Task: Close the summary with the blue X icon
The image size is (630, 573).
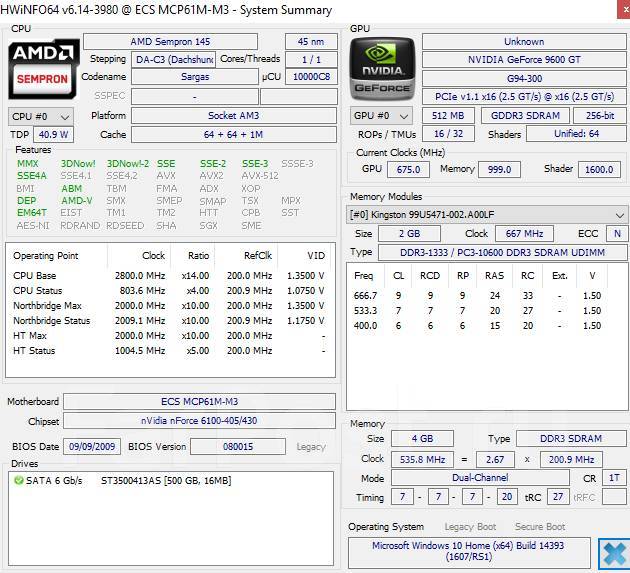Action: click(612, 553)
